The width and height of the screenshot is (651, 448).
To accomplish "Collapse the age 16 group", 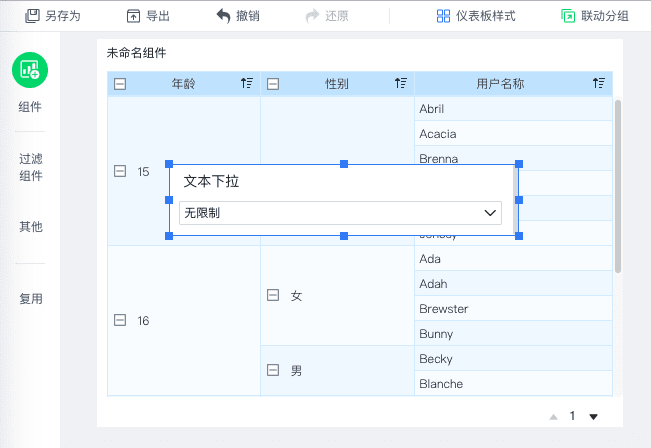I will [x=120, y=321].
